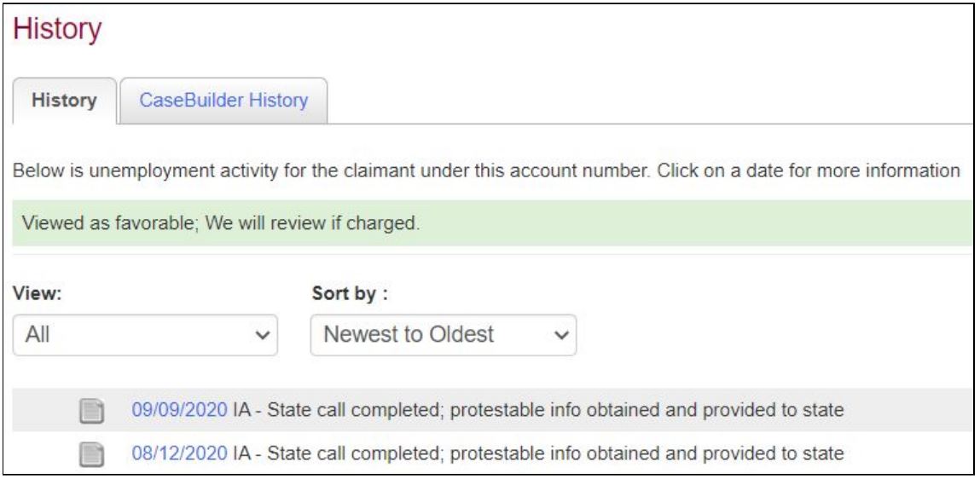Switch to the CaseBuilder History tab
Screen dimensions: 980x479
coord(223,101)
